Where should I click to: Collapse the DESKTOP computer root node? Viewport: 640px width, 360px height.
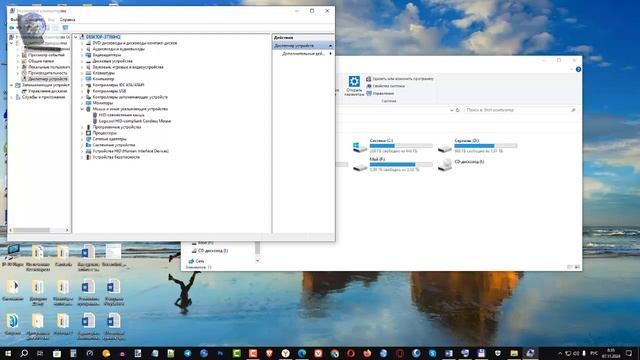coord(76,37)
